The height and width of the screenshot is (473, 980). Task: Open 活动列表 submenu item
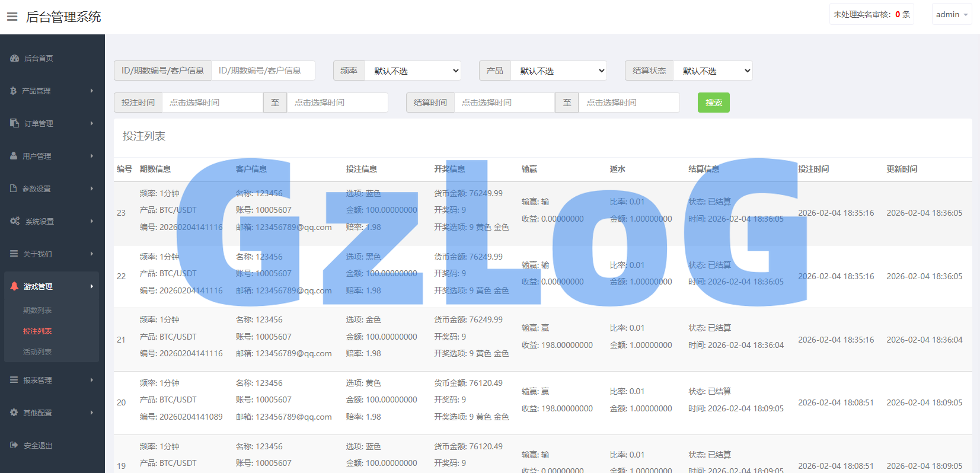[37, 351]
